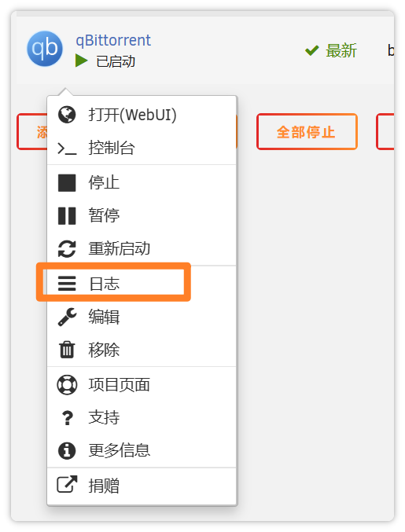Click the question mark support icon
The width and height of the screenshot is (405, 532).
[x=68, y=417]
